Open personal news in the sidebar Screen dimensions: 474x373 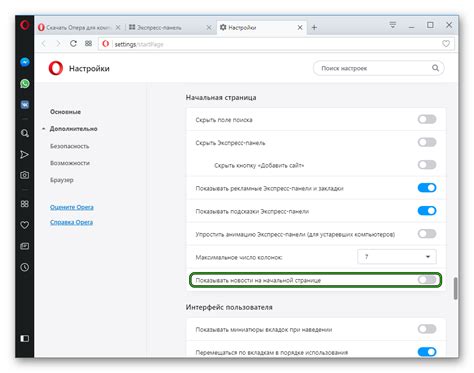[x=25, y=246]
